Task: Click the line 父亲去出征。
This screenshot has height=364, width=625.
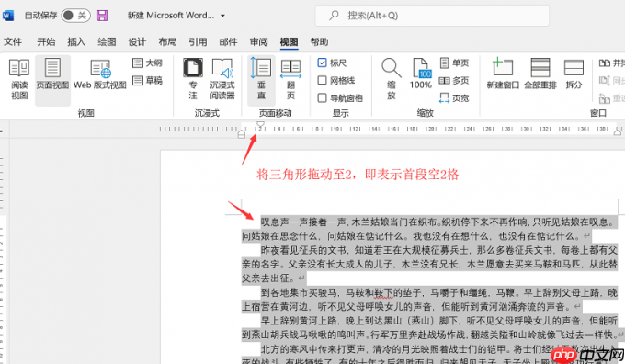Action: (269, 278)
